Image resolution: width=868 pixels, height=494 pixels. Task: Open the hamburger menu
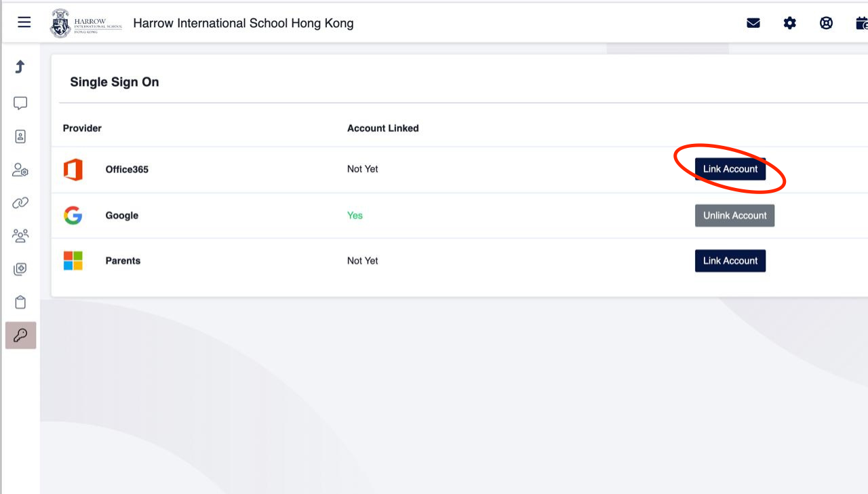pos(24,22)
